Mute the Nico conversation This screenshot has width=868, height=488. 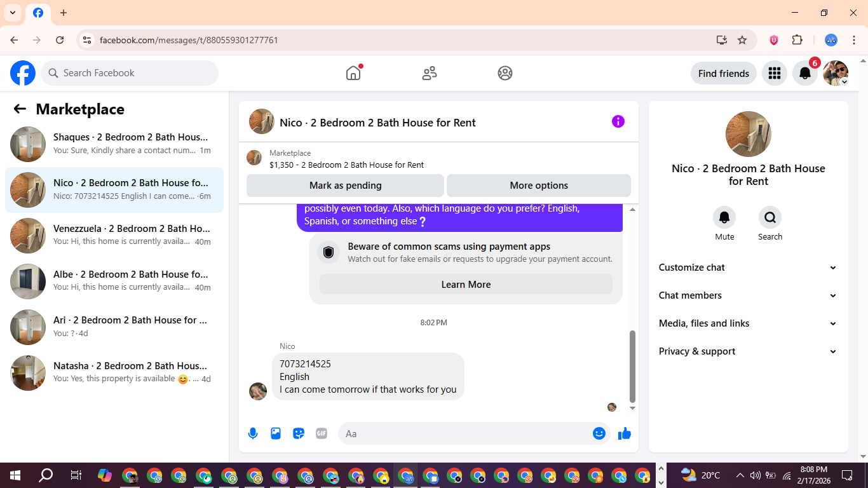pyautogui.click(x=724, y=217)
